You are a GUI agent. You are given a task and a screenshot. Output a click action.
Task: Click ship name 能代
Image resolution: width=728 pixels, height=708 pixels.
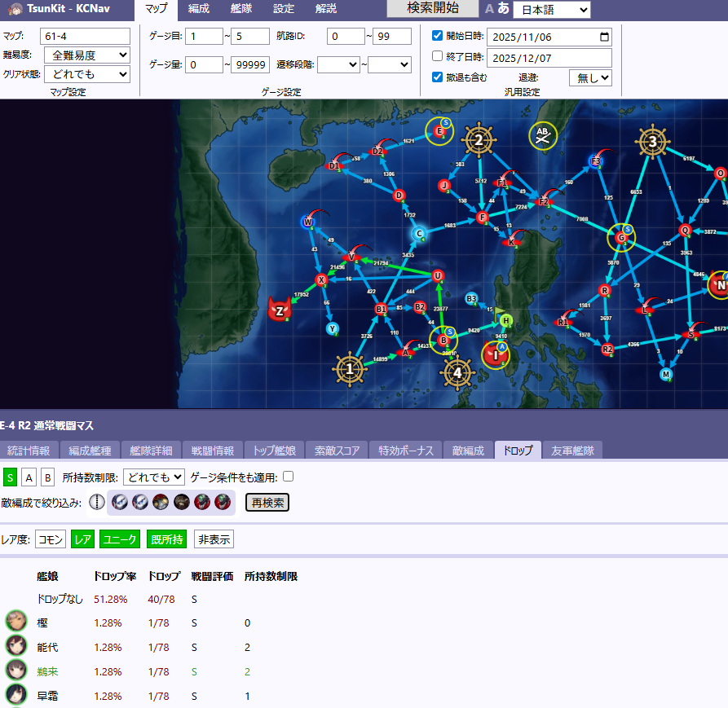[x=47, y=647]
